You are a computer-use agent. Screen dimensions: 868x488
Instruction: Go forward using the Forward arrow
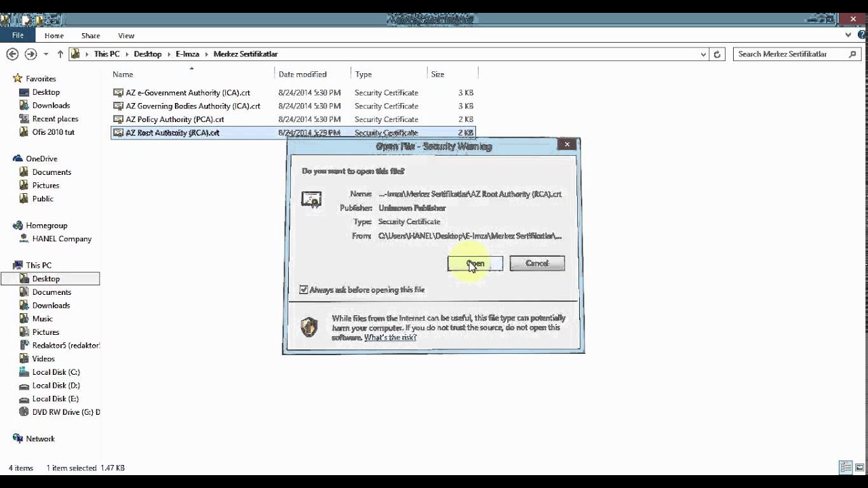[x=31, y=54]
